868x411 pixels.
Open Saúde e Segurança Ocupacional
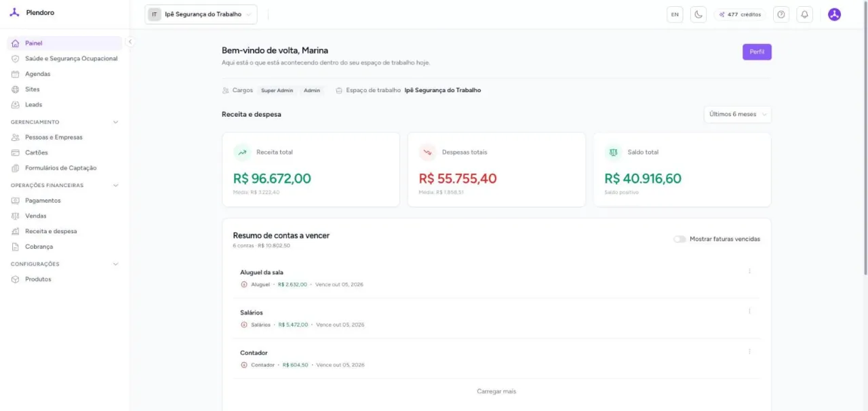point(64,58)
